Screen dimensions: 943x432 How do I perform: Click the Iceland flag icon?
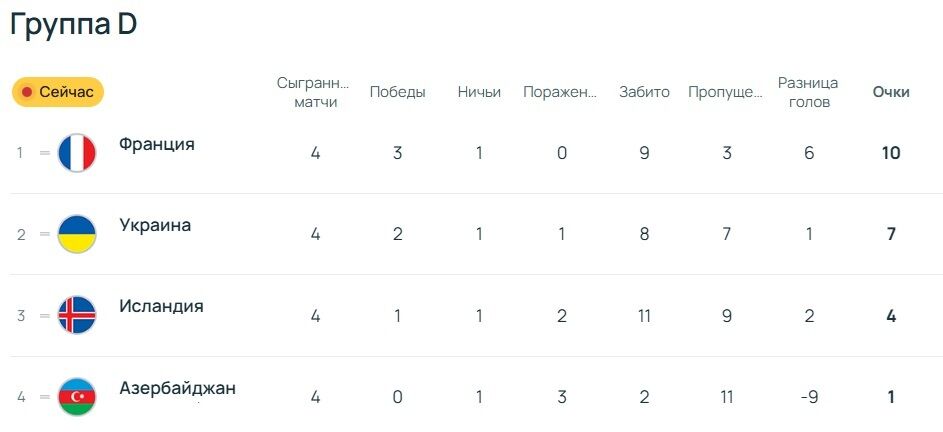coord(77,315)
